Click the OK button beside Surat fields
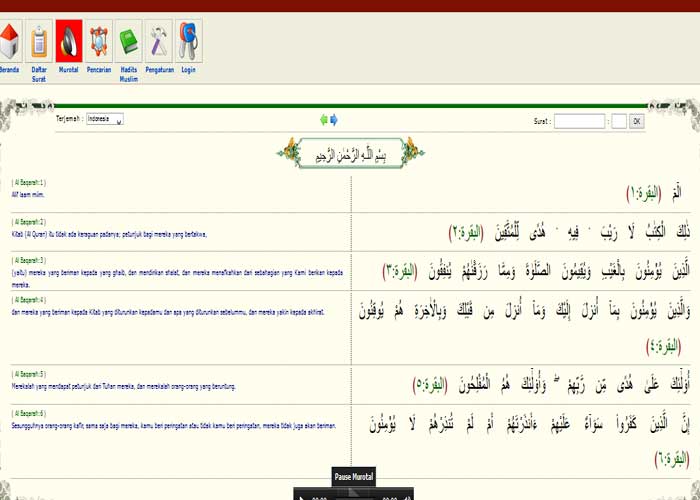This screenshot has width=700, height=500. point(637,121)
